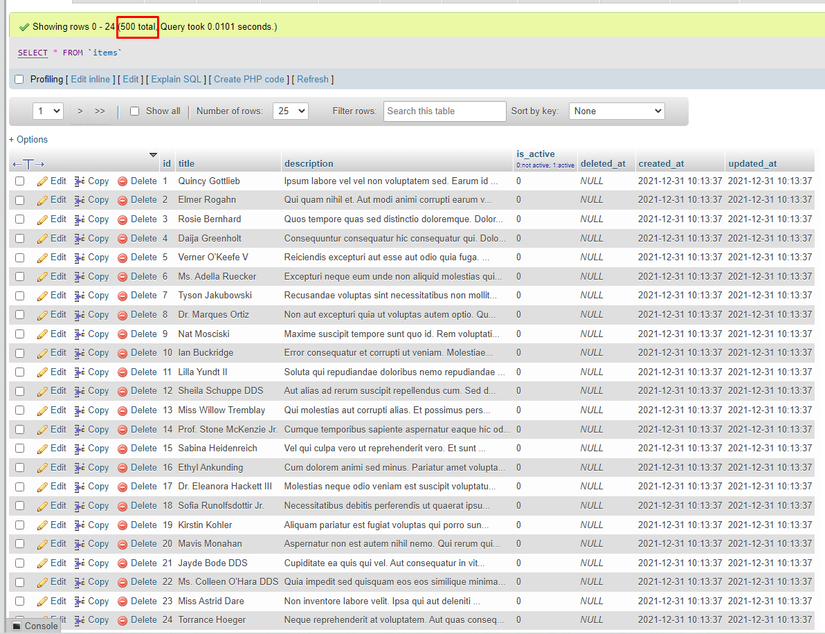Select row checkbox for Sabina Heidenreich

click(20, 448)
